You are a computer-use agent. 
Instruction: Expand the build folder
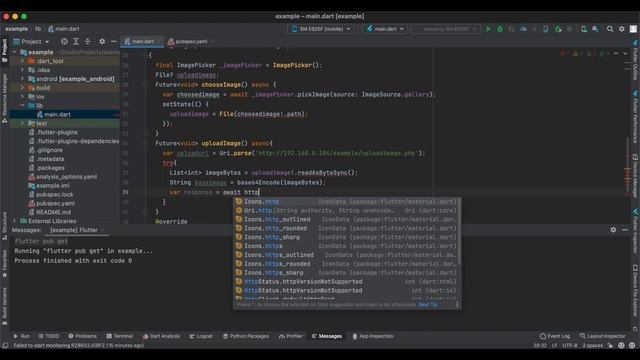[22, 87]
